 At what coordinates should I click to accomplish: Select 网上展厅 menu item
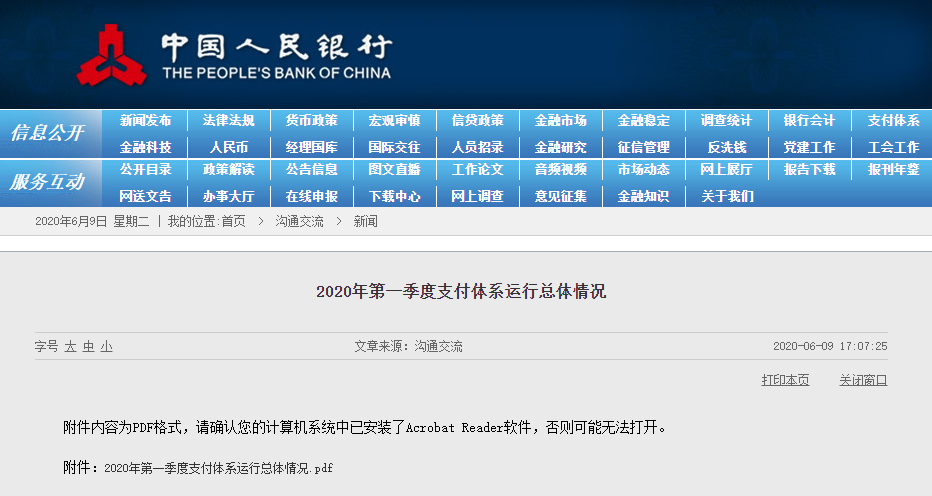[x=726, y=169]
